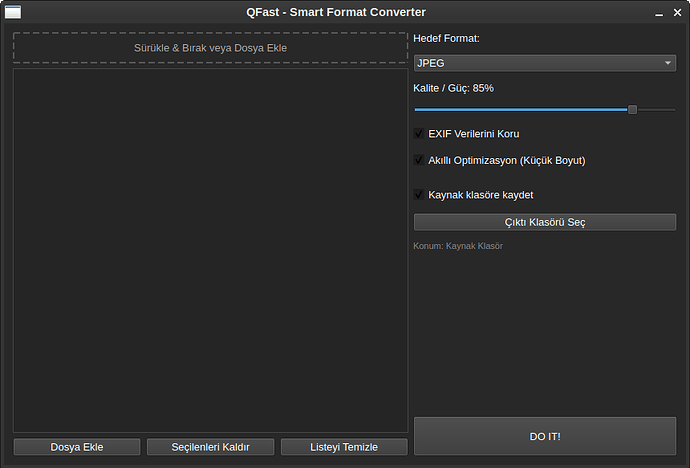Click the QFast title bar text
Image resolution: width=690 pixels, height=468 pixels.
[336, 12]
